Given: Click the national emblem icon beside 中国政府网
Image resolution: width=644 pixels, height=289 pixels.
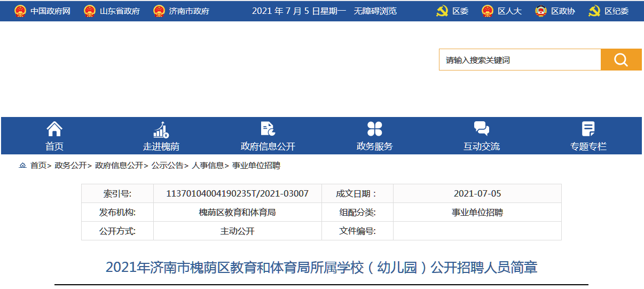Looking at the screenshot, I should click(x=20, y=11).
